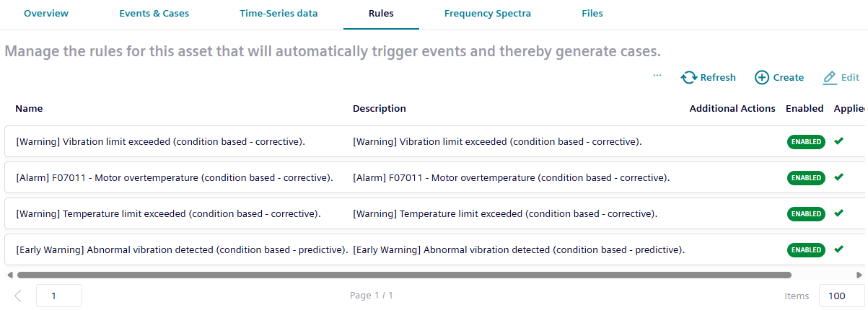Click the horizontal scrollbar thumb

pos(404,275)
